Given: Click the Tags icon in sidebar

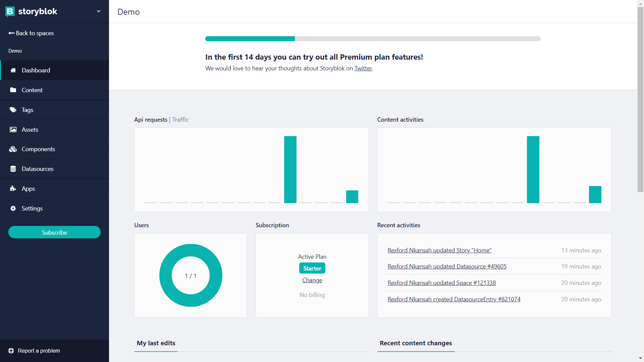Looking at the screenshot, I should 13,110.
